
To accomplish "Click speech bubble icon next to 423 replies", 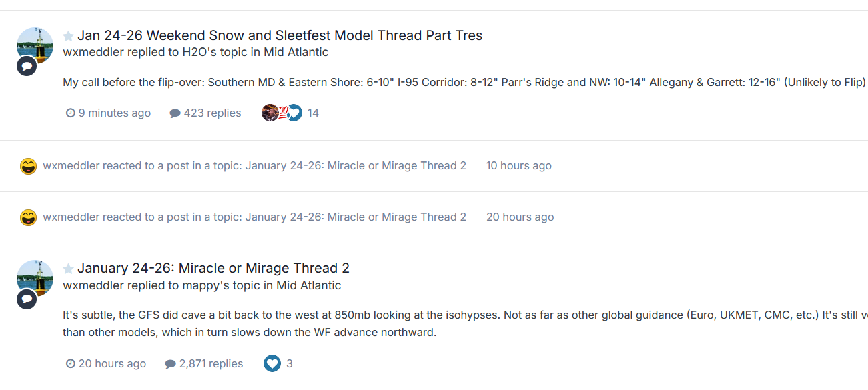I will [x=175, y=113].
